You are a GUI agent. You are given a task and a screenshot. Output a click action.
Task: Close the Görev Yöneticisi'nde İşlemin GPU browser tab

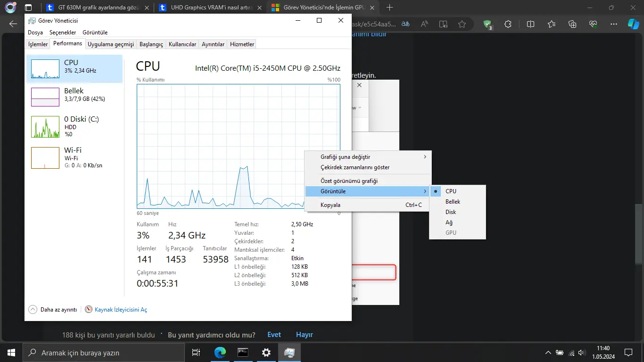point(372,8)
